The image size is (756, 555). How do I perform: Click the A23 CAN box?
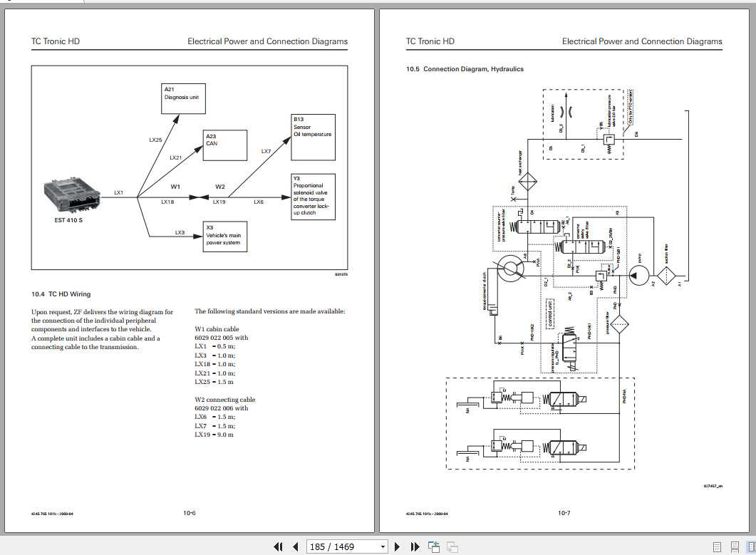pyautogui.click(x=224, y=145)
